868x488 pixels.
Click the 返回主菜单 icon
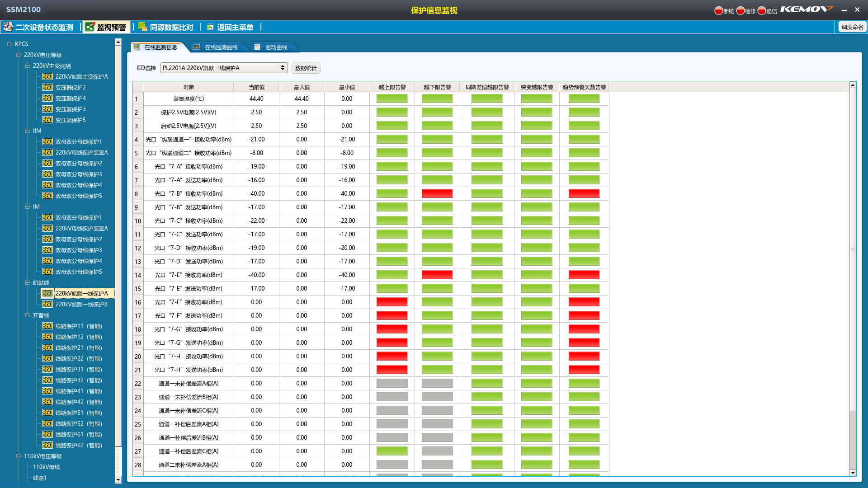[x=210, y=27]
